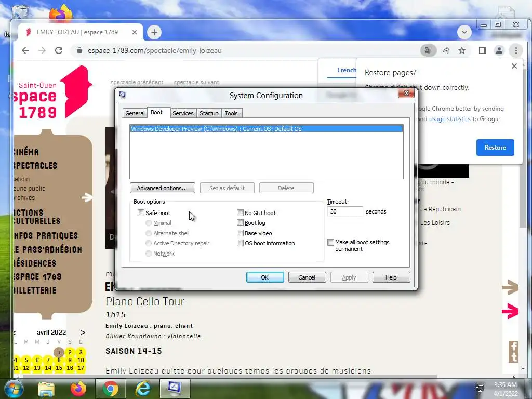The image size is (532, 399).
Task: Click in the Timeout seconds field
Action: coord(345,211)
